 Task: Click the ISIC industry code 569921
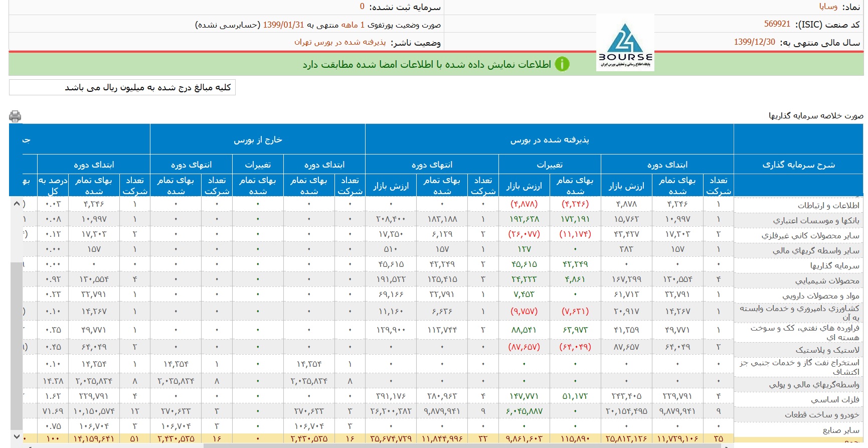(777, 24)
